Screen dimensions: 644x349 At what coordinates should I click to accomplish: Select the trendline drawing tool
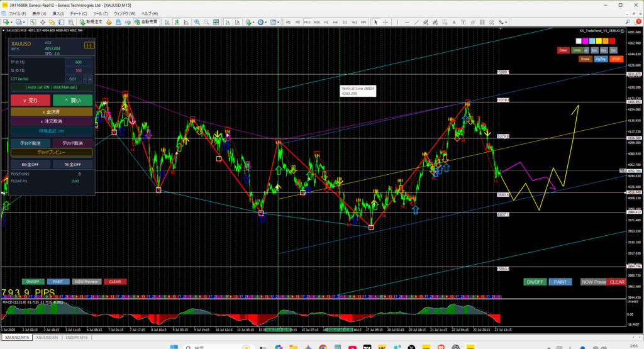click(x=416, y=22)
